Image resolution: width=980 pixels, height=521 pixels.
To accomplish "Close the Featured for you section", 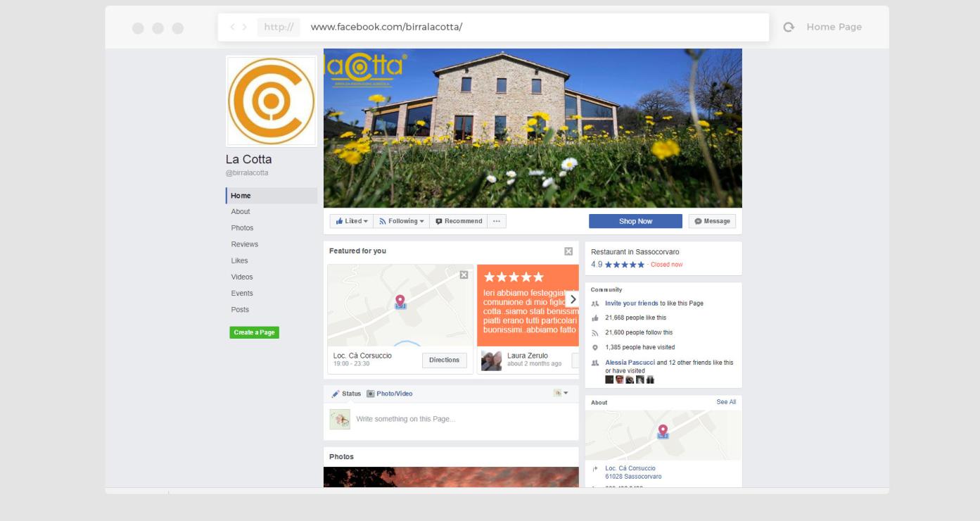I will 568,251.
